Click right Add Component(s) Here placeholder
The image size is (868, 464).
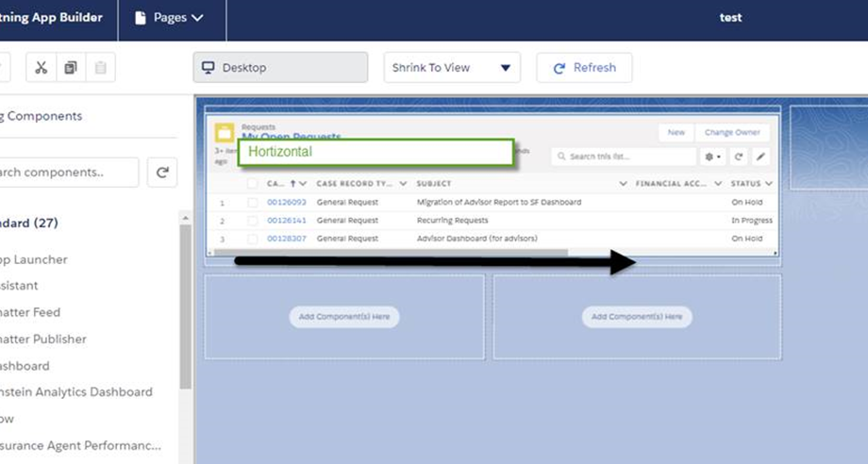tap(637, 317)
